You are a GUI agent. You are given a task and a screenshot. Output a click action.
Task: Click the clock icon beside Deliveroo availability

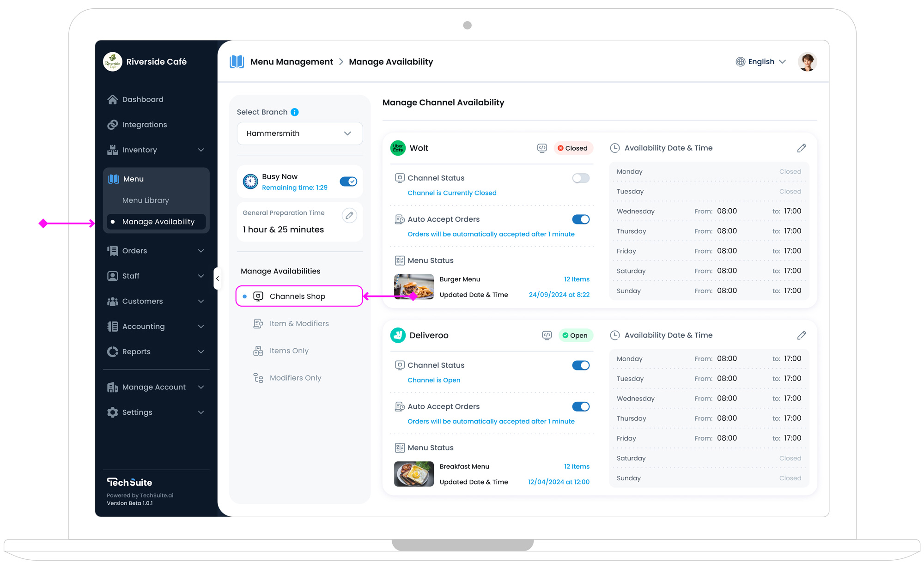[615, 335]
